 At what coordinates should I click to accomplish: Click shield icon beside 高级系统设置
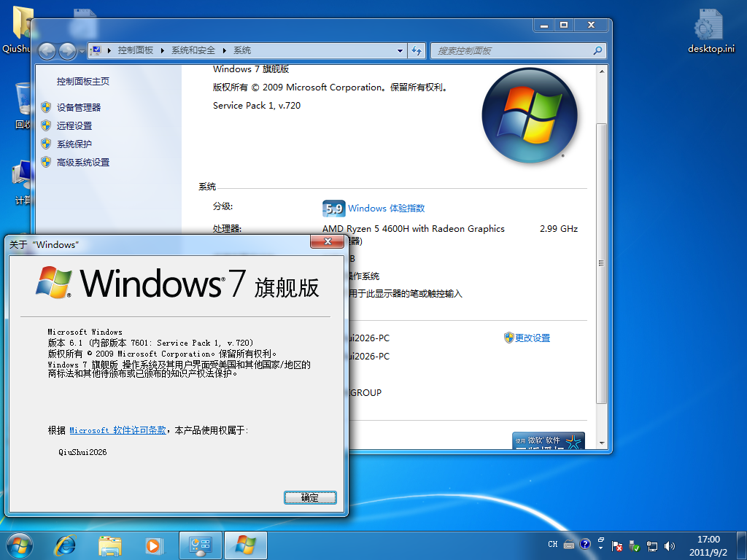[46, 162]
